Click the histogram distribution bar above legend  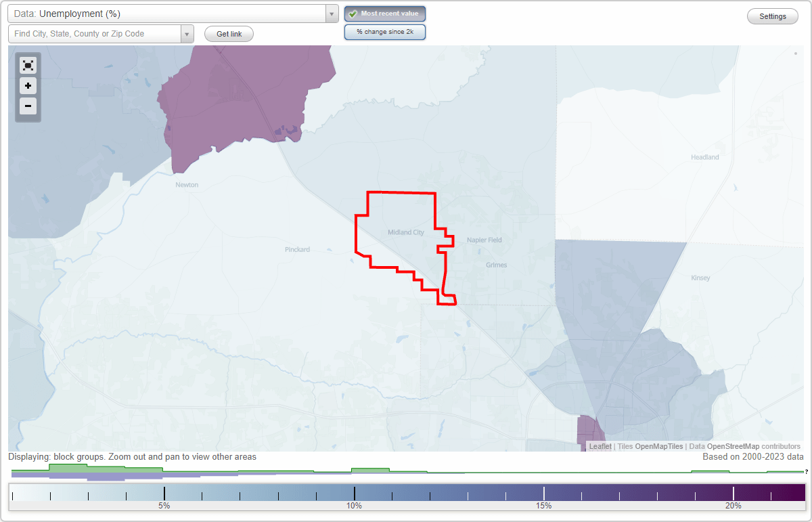(406, 472)
